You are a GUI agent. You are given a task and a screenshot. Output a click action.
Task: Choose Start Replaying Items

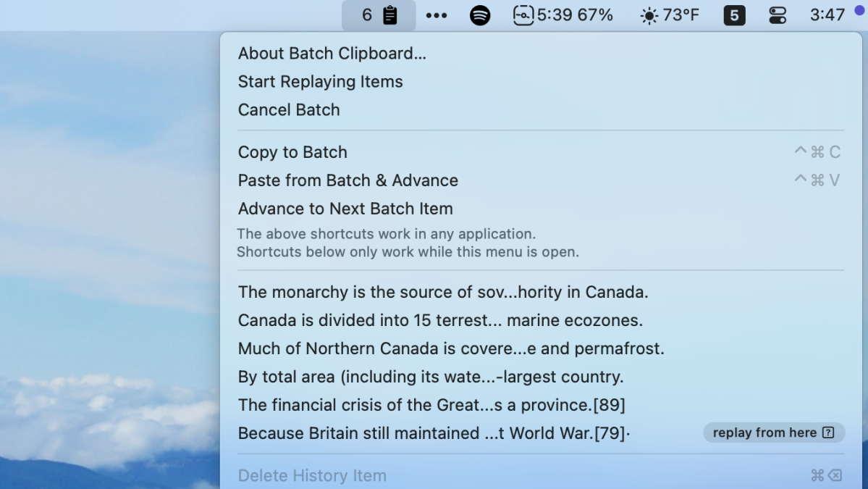[541, 81]
